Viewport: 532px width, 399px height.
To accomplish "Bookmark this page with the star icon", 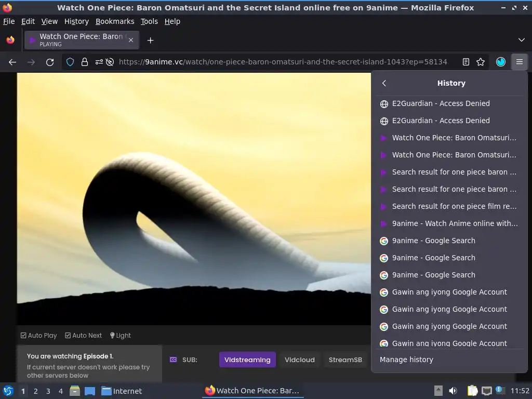I will click(x=481, y=62).
